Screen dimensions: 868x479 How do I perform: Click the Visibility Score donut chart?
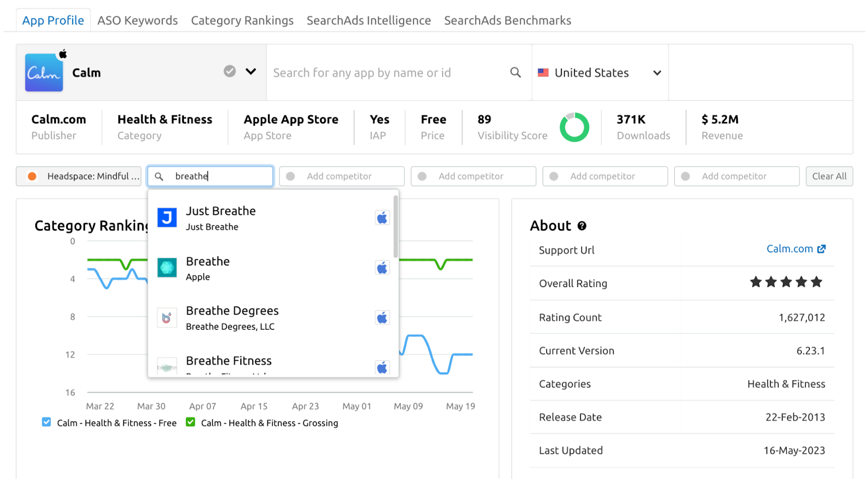574,127
